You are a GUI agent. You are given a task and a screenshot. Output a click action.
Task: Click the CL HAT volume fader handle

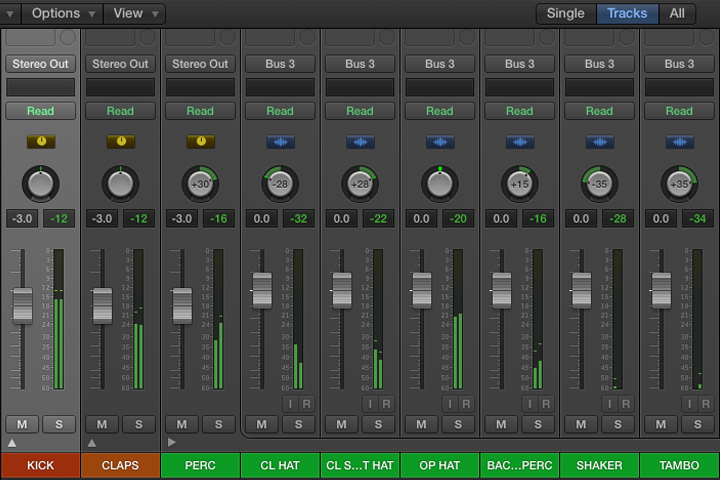point(262,290)
